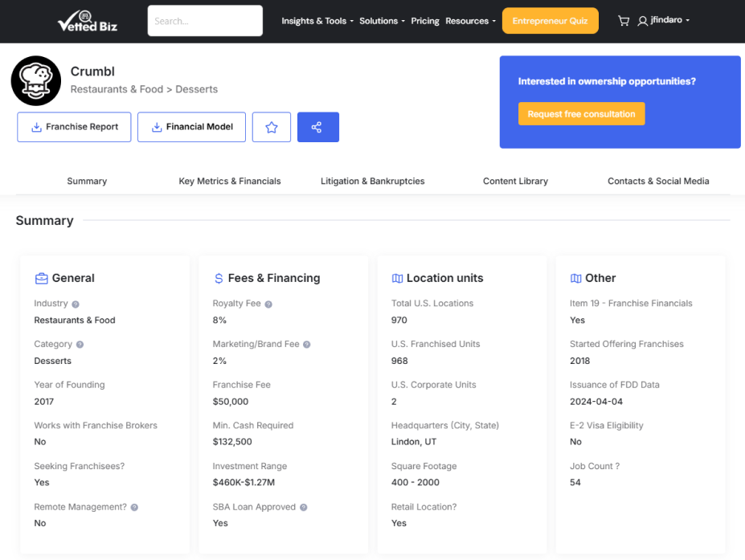Click the U.S. Corporate Units label

[434, 385]
